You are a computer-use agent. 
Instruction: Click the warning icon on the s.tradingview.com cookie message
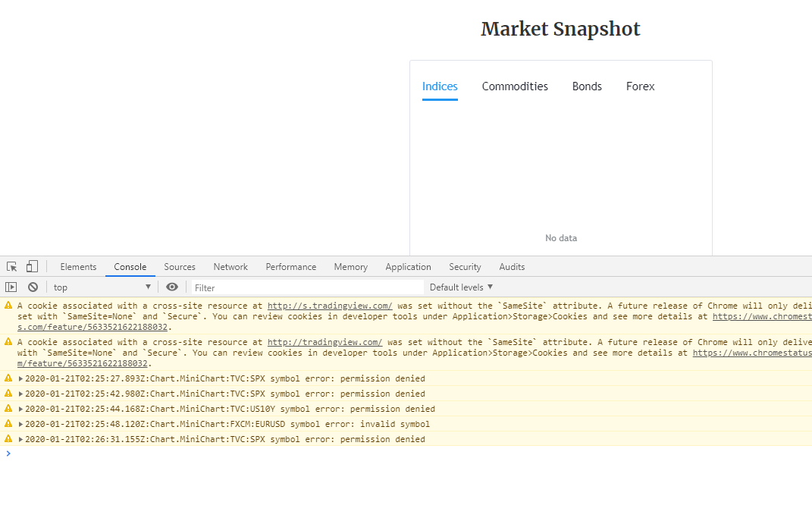tap(8, 305)
